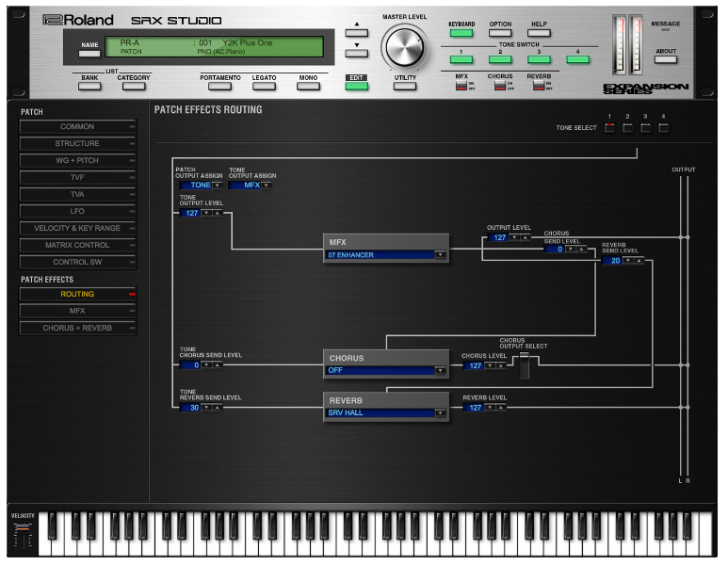Toggle Tone Switch 4

(577, 59)
